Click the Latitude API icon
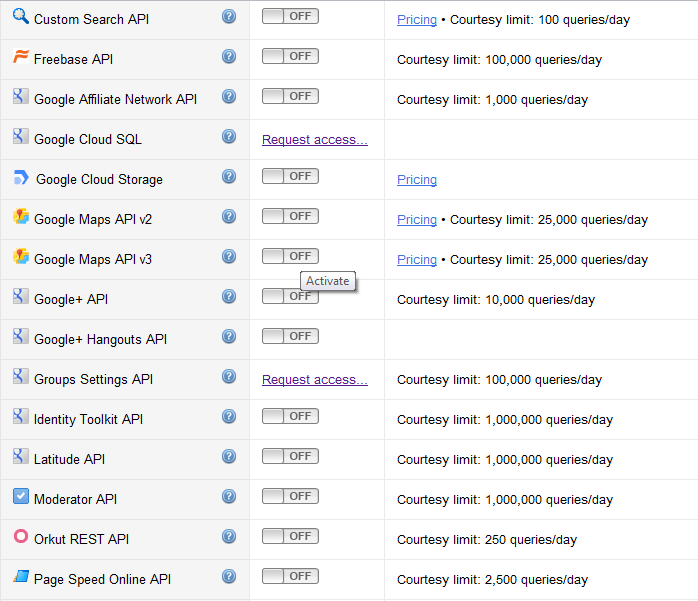 tap(20, 456)
